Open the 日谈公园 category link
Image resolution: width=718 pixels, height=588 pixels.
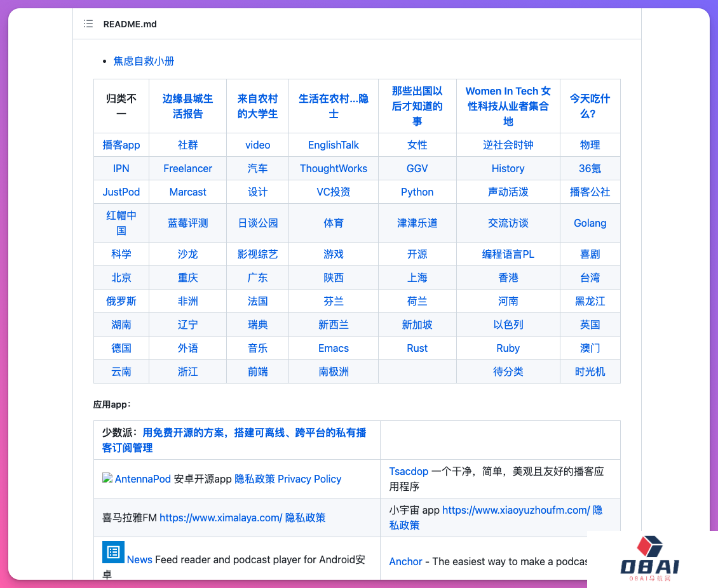pyautogui.click(x=257, y=223)
